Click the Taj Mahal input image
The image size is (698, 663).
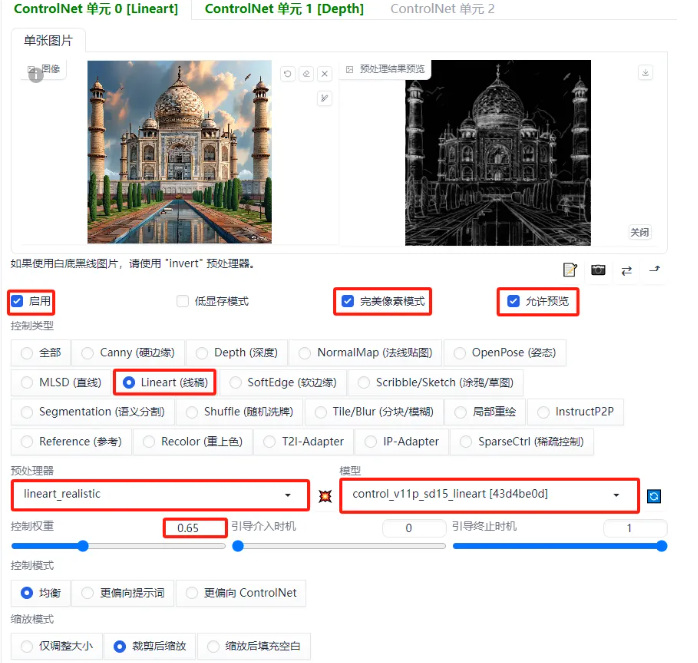[179, 152]
